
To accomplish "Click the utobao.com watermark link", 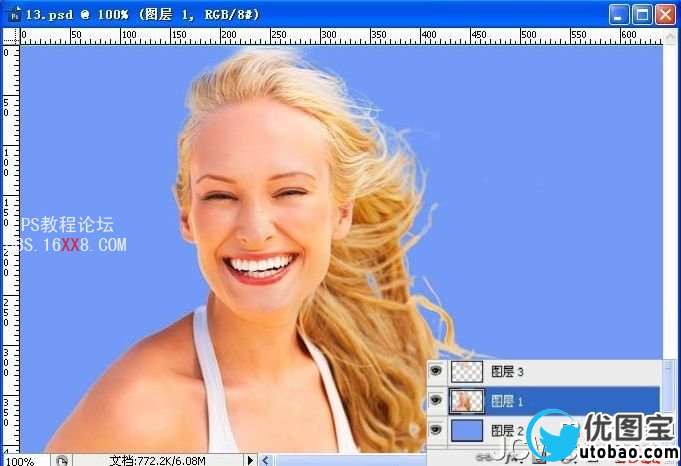I will click(x=625, y=456).
